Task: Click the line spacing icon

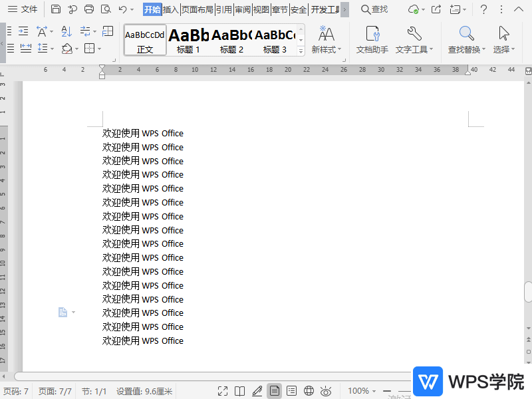Action: pyautogui.click(x=43, y=48)
